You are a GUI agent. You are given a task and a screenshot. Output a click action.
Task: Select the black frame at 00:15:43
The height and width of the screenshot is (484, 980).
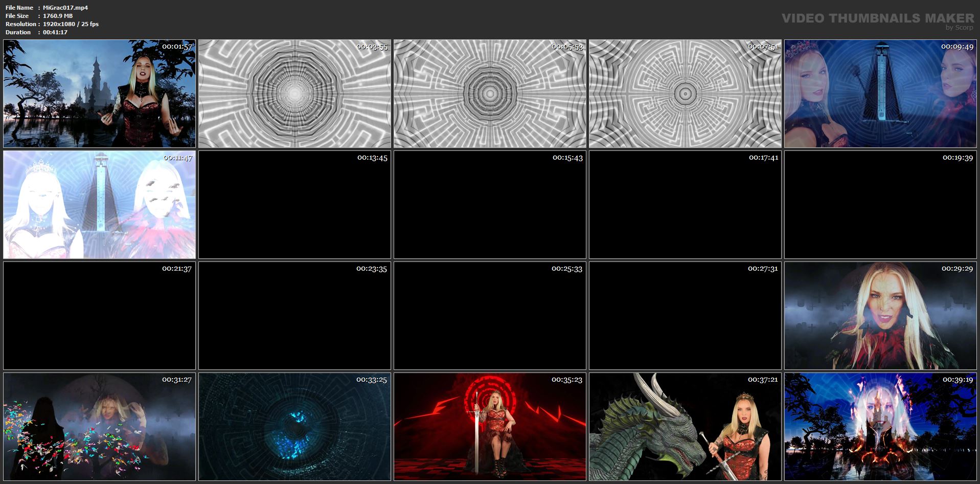[490, 205]
